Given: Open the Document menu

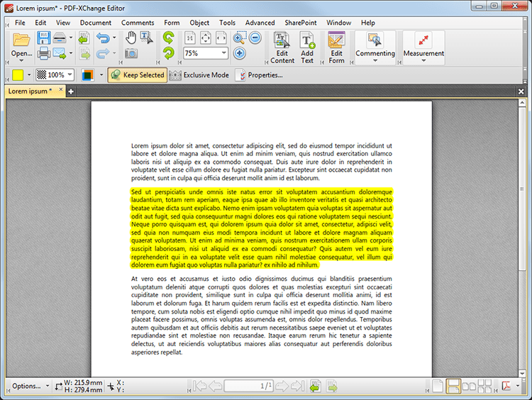Looking at the screenshot, I should (96, 23).
